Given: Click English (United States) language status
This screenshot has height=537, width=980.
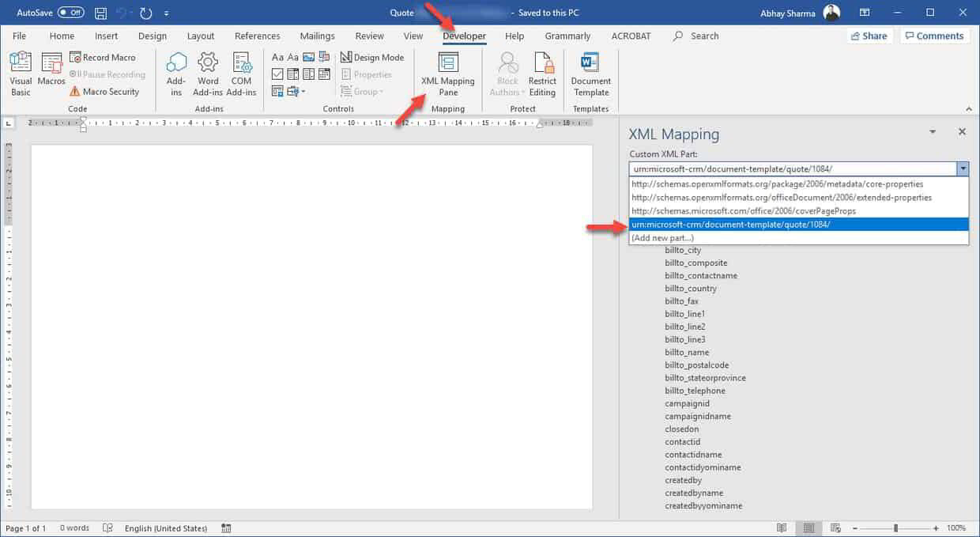Looking at the screenshot, I should click(x=166, y=528).
